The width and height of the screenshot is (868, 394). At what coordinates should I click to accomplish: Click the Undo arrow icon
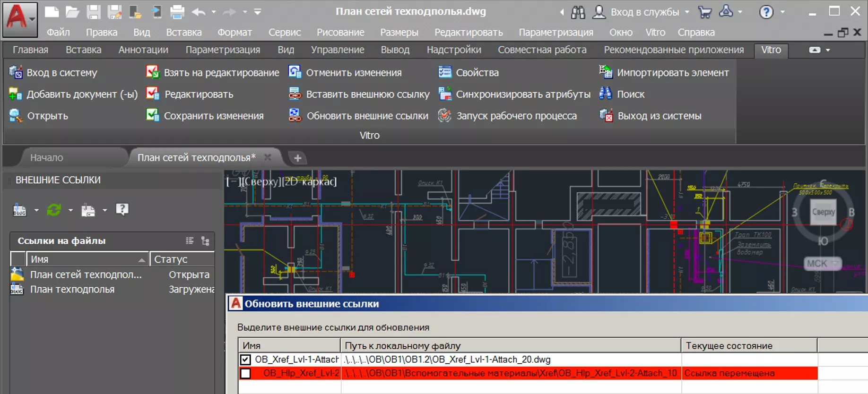pyautogui.click(x=198, y=12)
